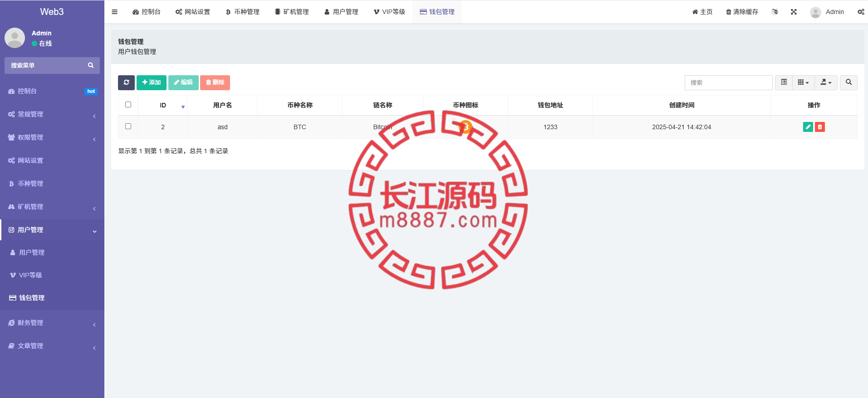Tick the checkbox for row ID 2
Screen dimensions: 868x398
tap(128, 126)
